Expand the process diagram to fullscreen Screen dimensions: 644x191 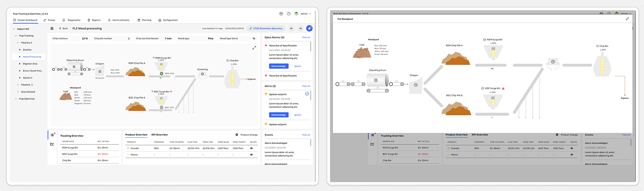click(254, 48)
